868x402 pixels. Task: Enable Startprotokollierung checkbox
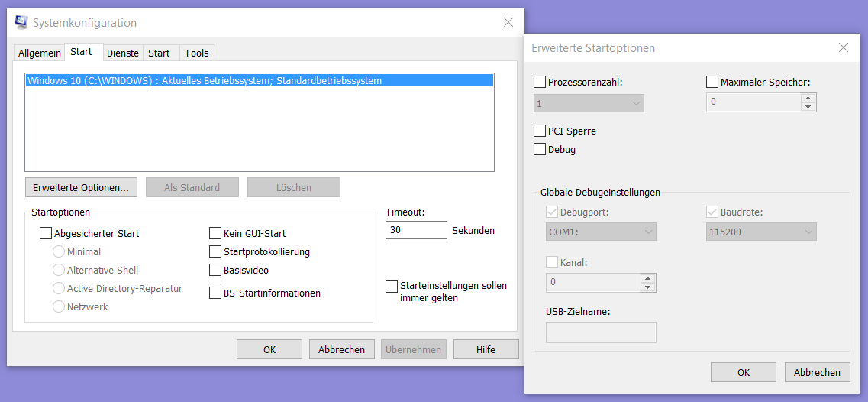[215, 251]
